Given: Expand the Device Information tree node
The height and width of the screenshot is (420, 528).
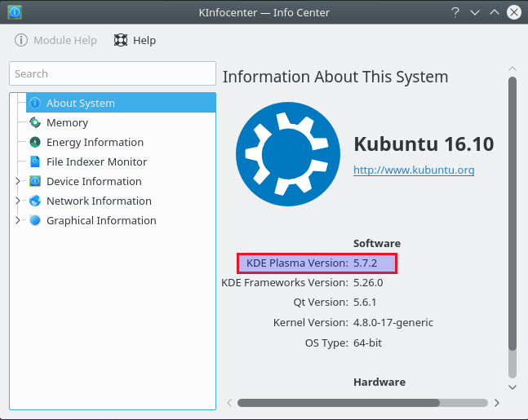Looking at the screenshot, I should coord(18,181).
